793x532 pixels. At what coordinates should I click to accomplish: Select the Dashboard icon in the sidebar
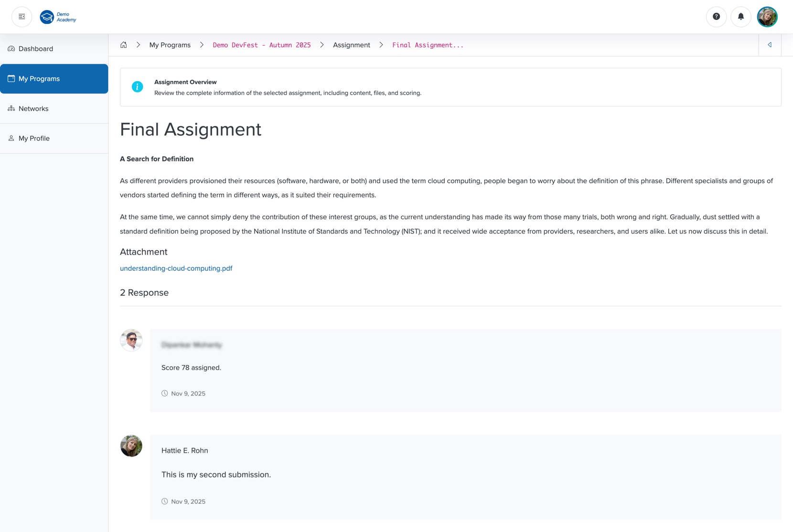[x=11, y=48]
